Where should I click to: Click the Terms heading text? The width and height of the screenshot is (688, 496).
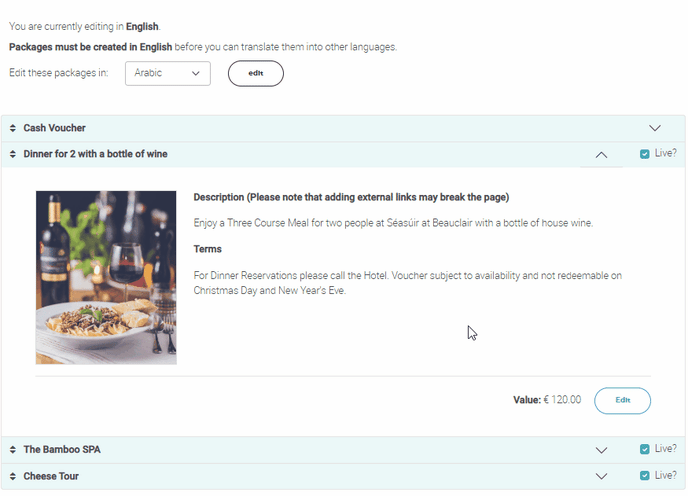coord(208,249)
